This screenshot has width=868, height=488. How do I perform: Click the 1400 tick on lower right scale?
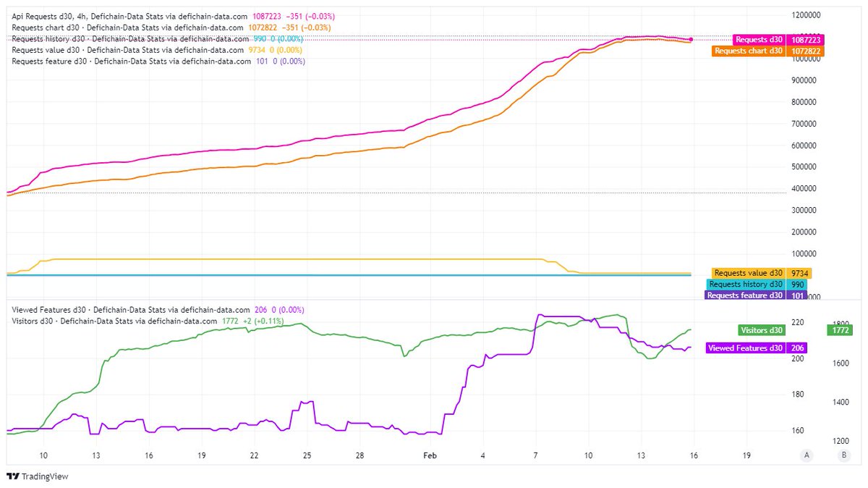(841, 402)
